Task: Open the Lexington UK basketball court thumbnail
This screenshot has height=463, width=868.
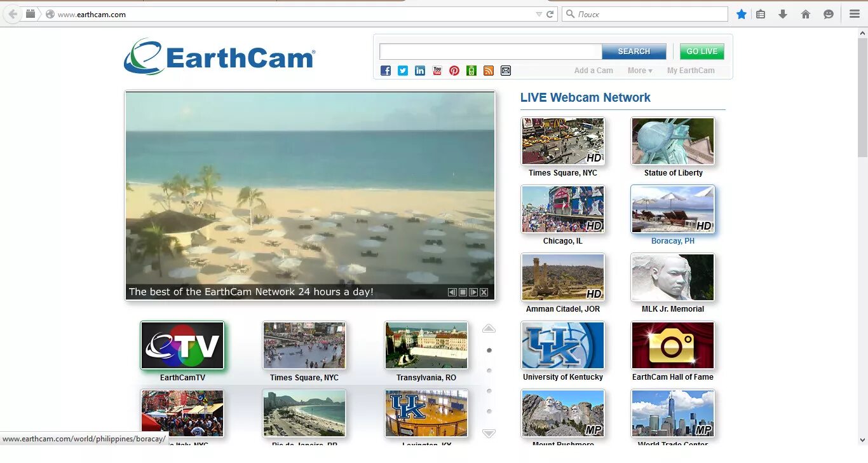Action: 426,413
